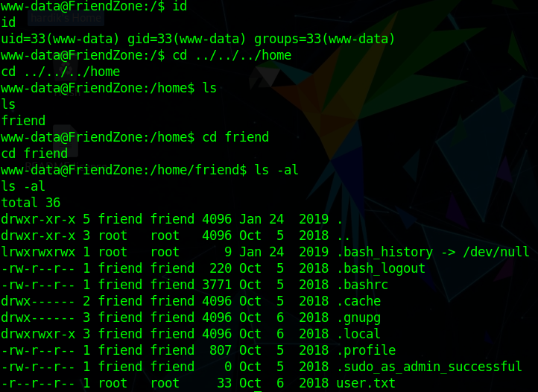The image size is (538, 392).
Task: Click the user.txt filename in listing
Action: 365,383
